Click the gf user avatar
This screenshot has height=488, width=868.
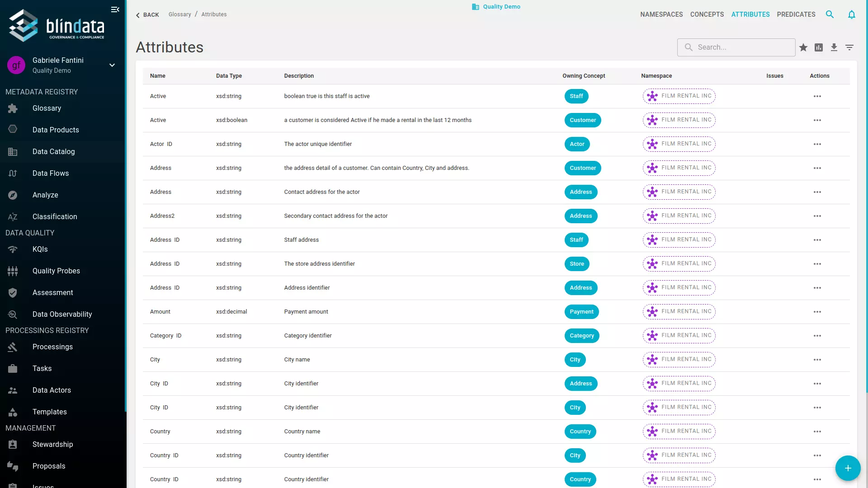pyautogui.click(x=16, y=65)
